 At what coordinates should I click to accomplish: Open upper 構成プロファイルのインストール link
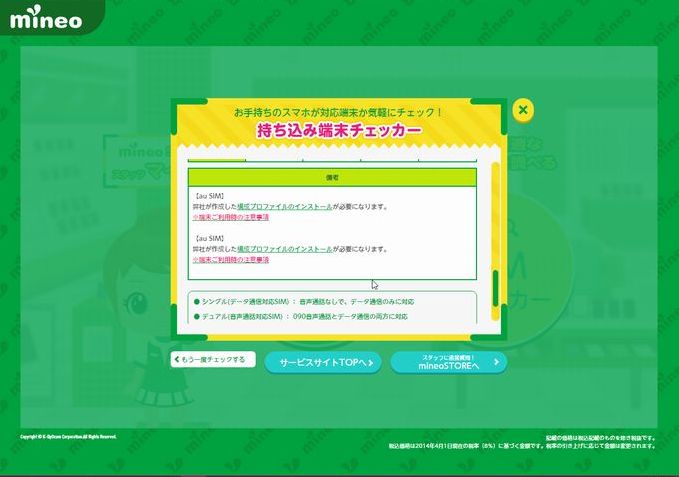coord(285,207)
